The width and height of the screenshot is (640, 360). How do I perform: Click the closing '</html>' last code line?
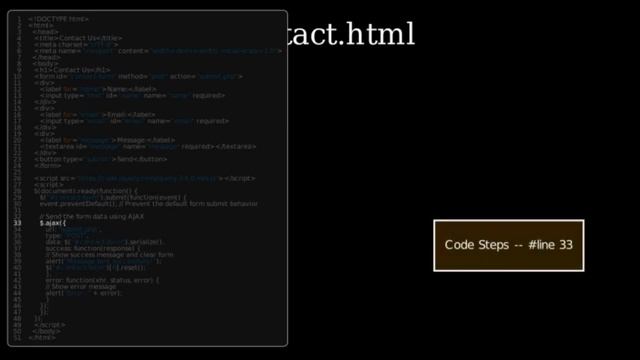pyautogui.click(x=42, y=338)
